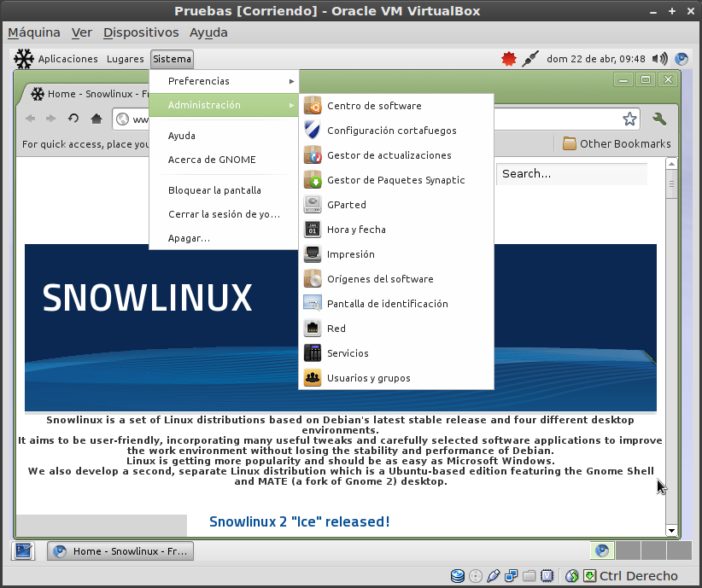Open Usuarios y grupos
702x588 pixels.
[x=368, y=378]
